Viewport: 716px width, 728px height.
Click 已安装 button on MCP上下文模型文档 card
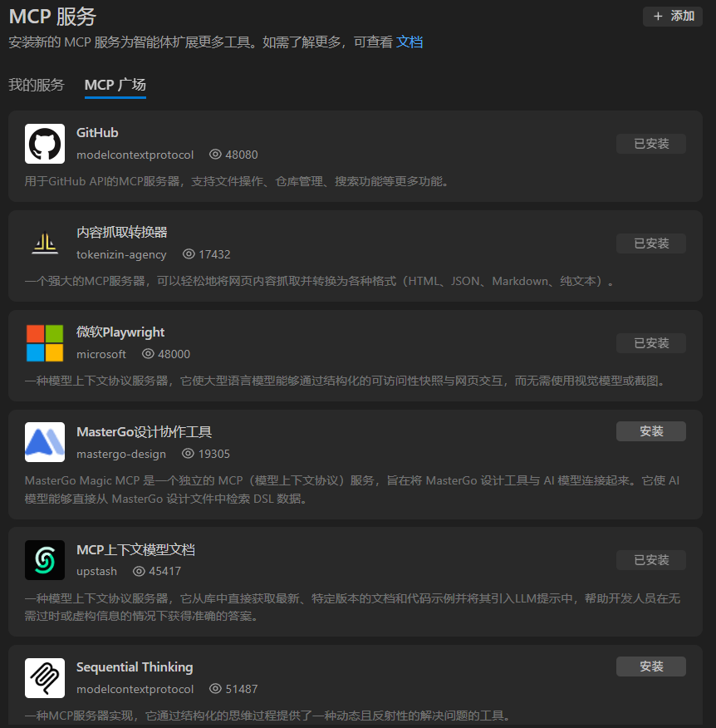[x=651, y=560]
